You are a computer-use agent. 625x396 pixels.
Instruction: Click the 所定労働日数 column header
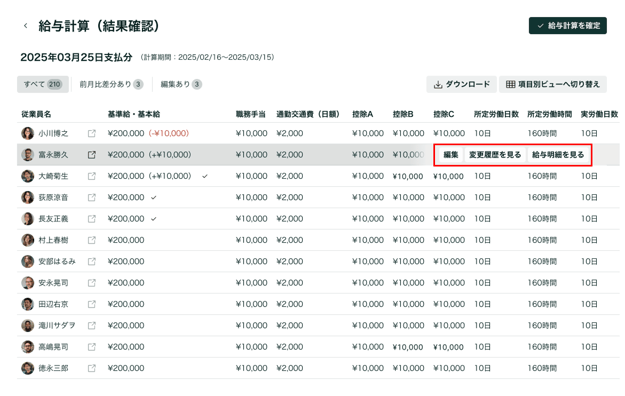pos(496,114)
